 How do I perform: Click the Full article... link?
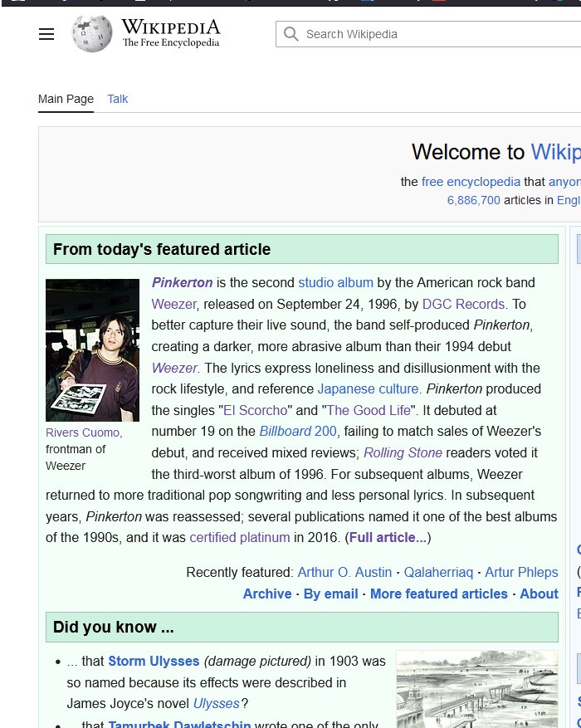click(x=388, y=537)
